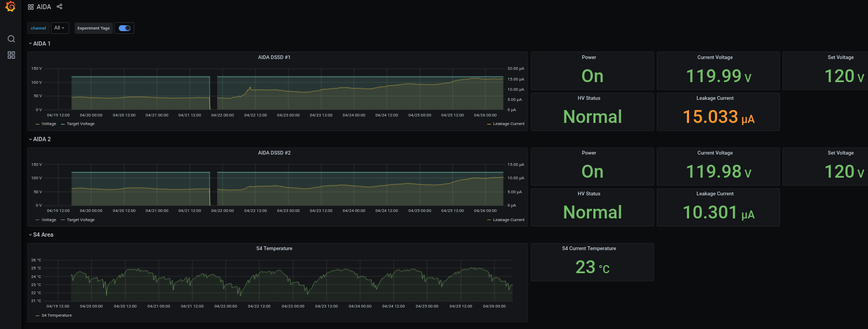Click the S4 Temperature legend entry
Image resolution: width=868 pixels, height=329 pixels.
56,316
